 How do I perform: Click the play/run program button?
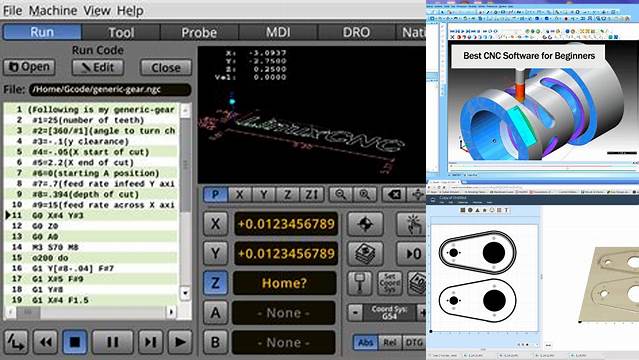180,342
